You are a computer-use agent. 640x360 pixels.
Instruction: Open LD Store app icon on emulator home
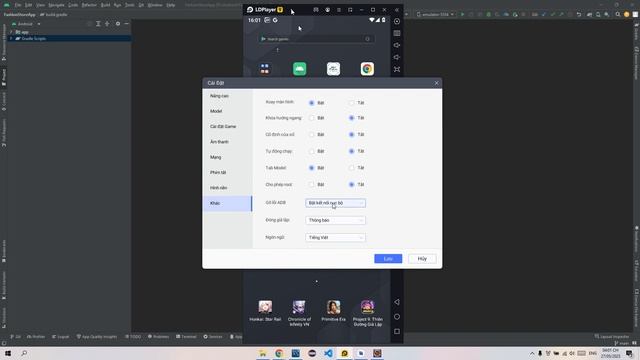(265, 69)
